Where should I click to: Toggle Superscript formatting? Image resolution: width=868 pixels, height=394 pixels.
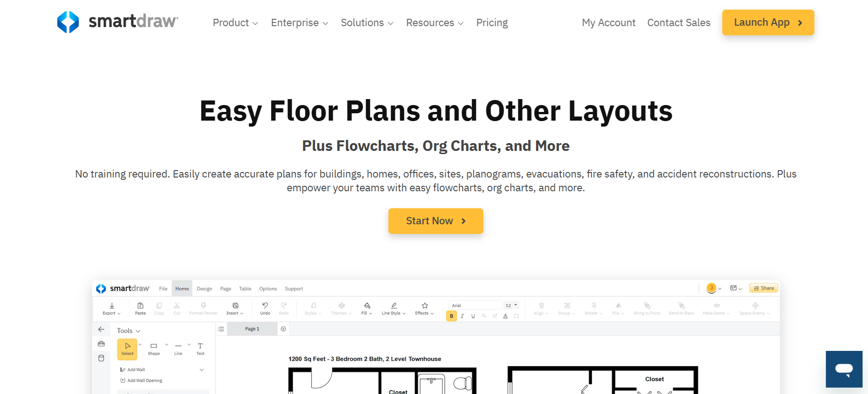495,316
